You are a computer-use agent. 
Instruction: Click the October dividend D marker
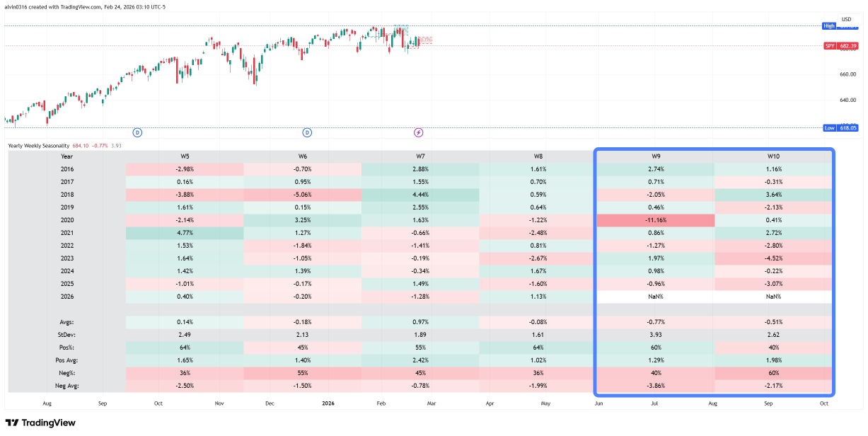point(138,132)
